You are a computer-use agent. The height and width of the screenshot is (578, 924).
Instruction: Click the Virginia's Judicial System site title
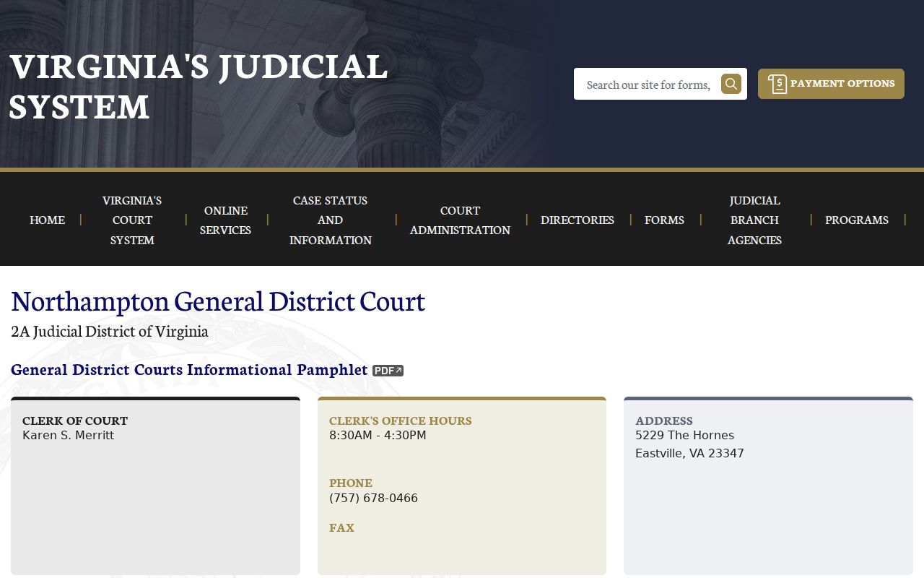199,86
